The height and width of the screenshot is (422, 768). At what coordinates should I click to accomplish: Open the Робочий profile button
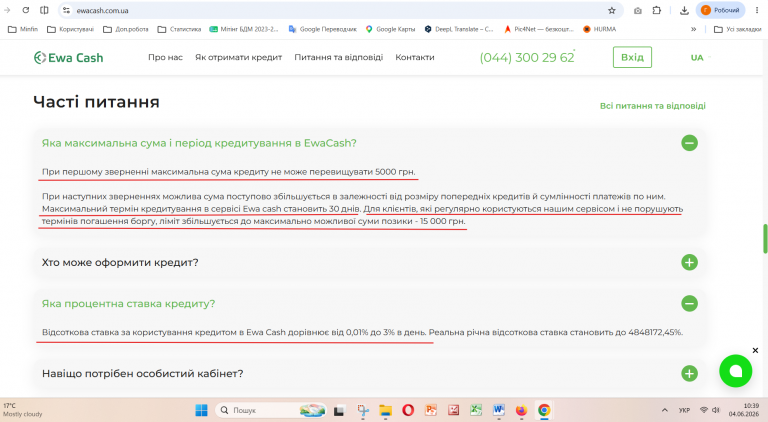tap(720, 10)
